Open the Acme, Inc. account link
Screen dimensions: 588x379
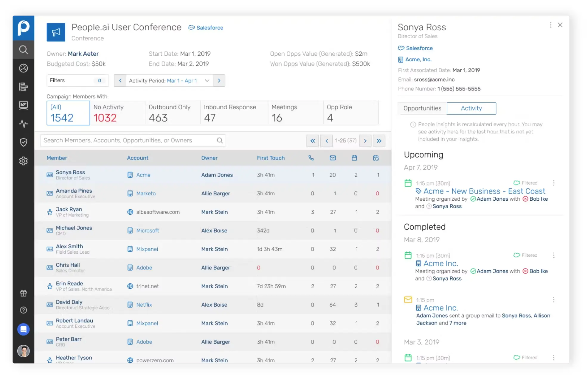click(418, 60)
